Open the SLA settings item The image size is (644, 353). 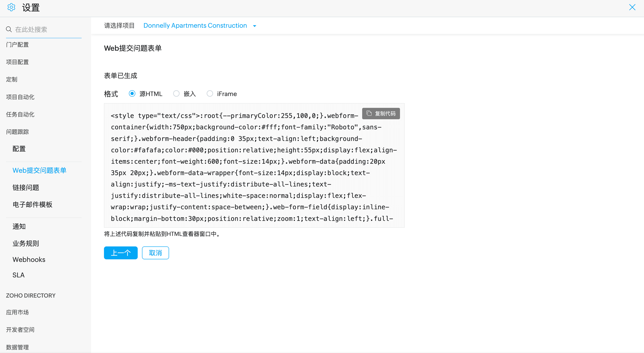pyautogui.click(x=18, y=275)
